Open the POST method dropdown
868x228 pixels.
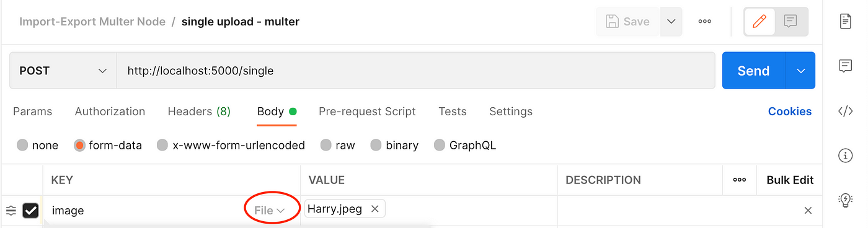coord(63,71)
